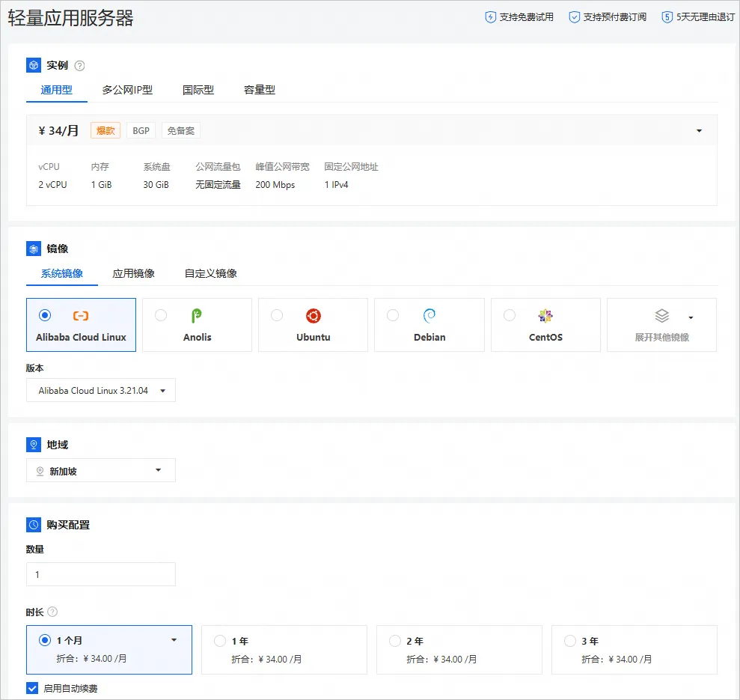Click the 2 vCPU value
The height and width of the screenshot is (700, 740).
[52, 185]
